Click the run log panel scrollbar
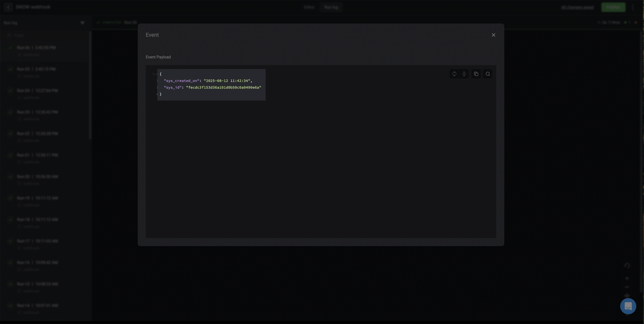Image resolution: width=644 pixels, height=324 pixels. [90, 85]
